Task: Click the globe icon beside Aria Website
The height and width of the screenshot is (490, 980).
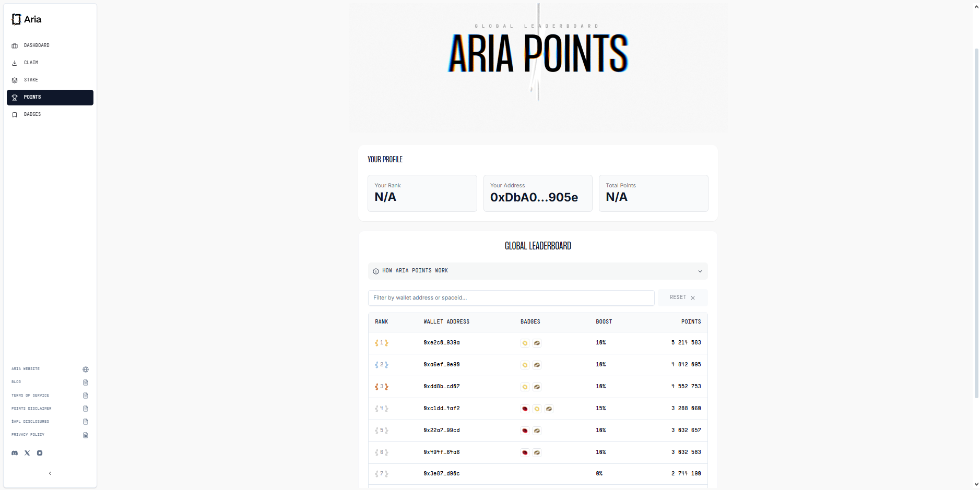Action: pos(86,369)
